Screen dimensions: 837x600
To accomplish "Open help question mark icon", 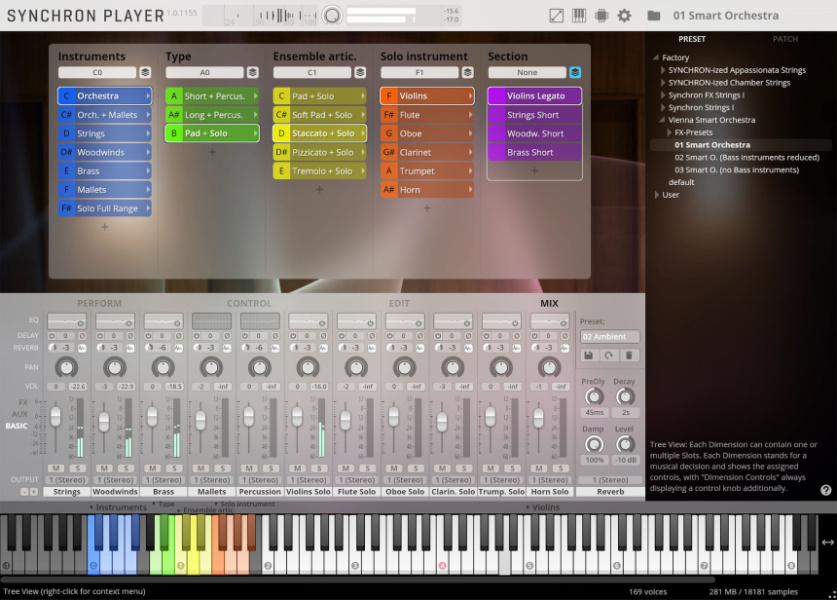I will (826, 490).
